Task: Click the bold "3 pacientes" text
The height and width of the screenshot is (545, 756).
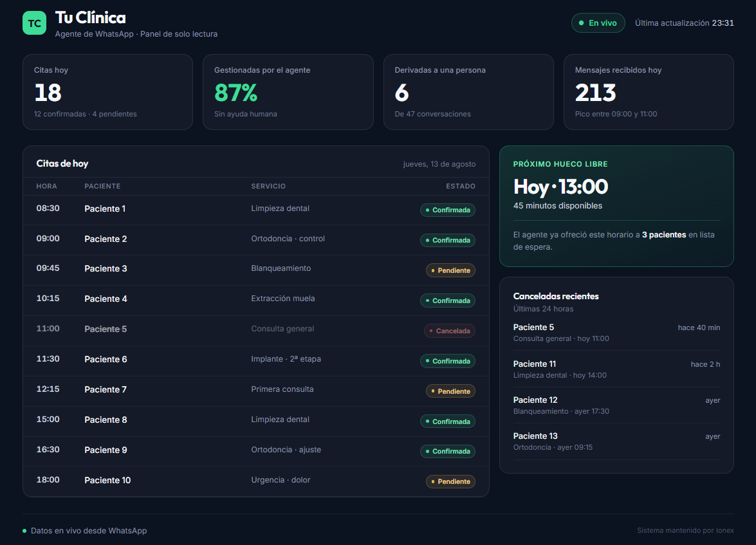Action: click(x=664, y=235)
